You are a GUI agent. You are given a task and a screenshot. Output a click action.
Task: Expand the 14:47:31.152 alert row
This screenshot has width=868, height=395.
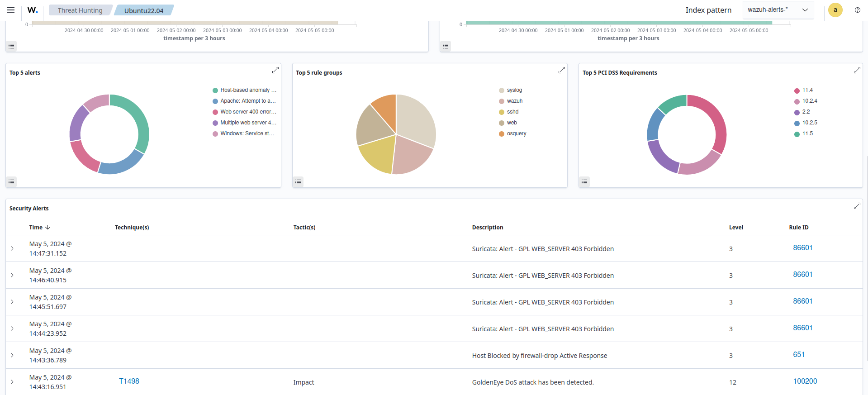12,248
